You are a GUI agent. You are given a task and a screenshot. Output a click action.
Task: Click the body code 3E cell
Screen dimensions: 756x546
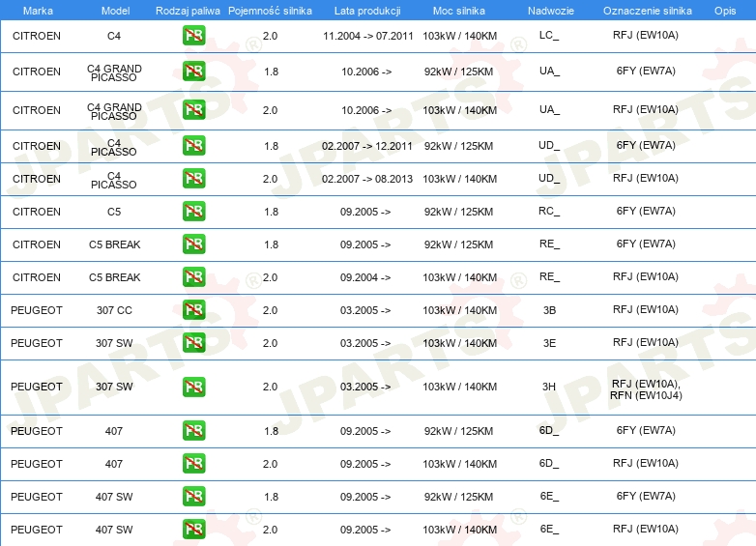coord(550,343)
